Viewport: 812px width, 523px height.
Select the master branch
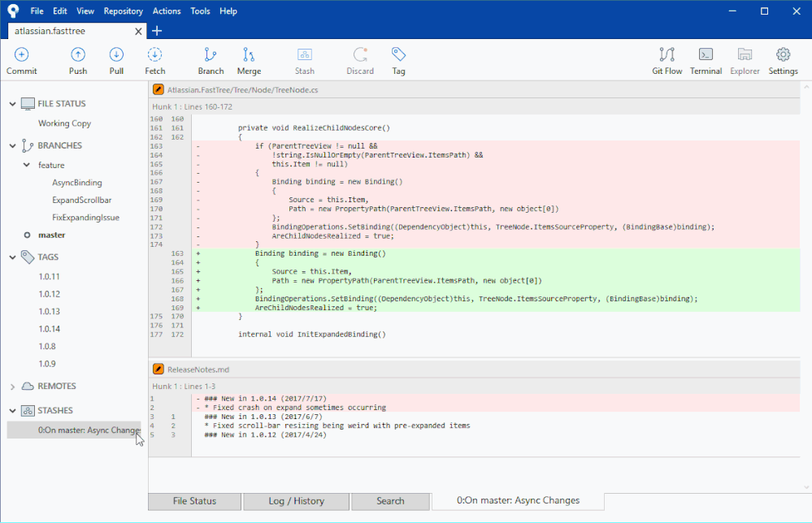52,235
